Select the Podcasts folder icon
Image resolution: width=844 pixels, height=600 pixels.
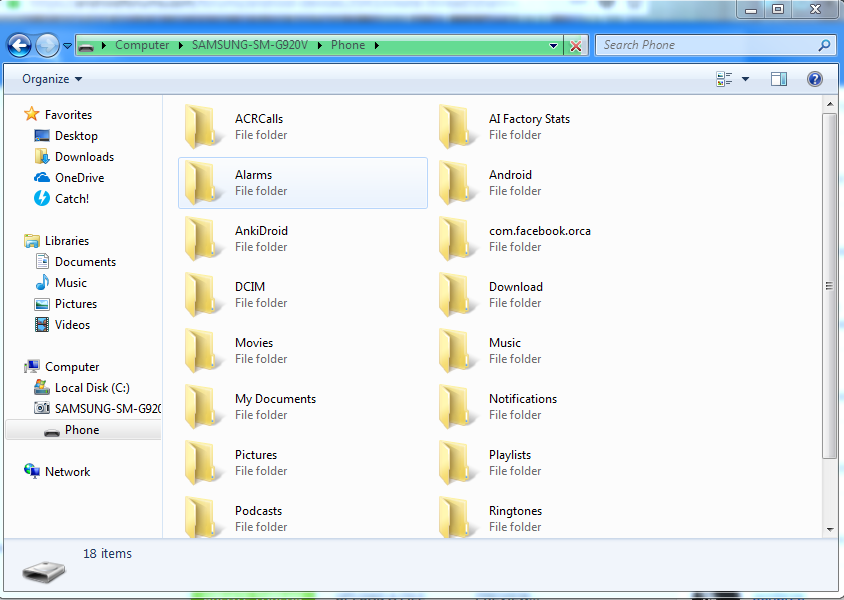click(x=202, y=518)
